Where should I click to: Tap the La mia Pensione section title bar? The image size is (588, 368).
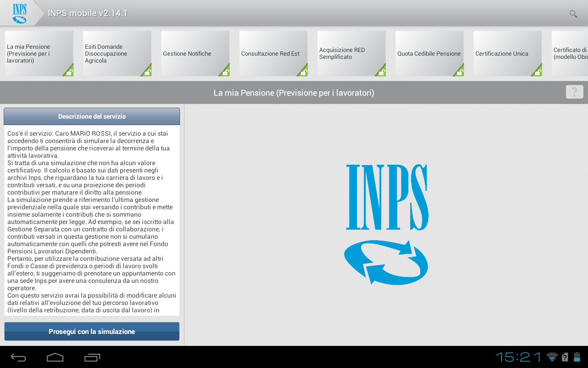point(294,93)
